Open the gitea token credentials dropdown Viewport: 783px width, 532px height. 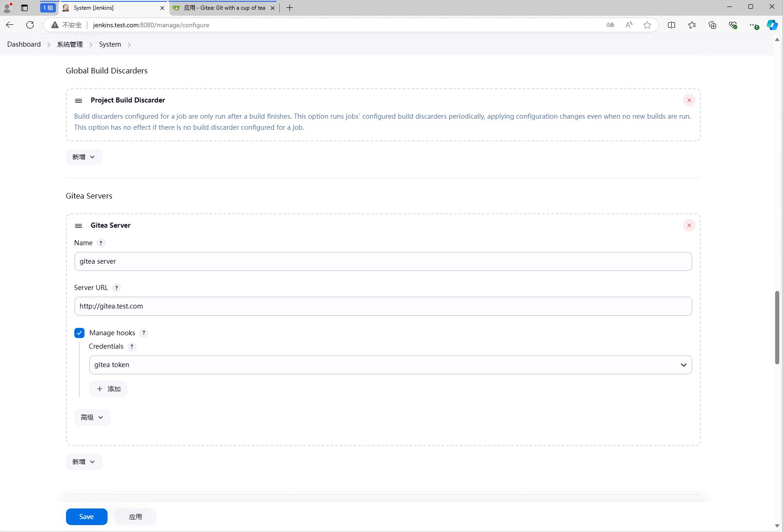391,365
